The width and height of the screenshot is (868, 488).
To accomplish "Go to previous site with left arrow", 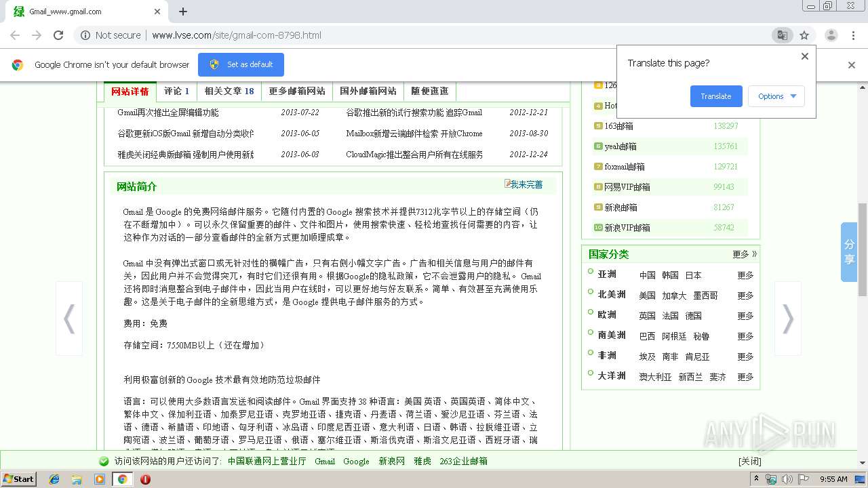I will click(69, 319).
